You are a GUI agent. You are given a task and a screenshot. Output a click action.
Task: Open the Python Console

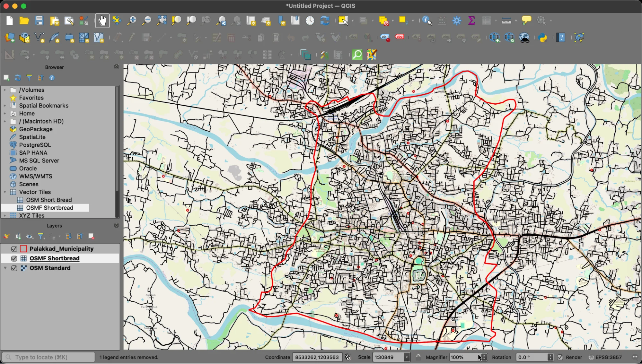(x=543, y=38)
